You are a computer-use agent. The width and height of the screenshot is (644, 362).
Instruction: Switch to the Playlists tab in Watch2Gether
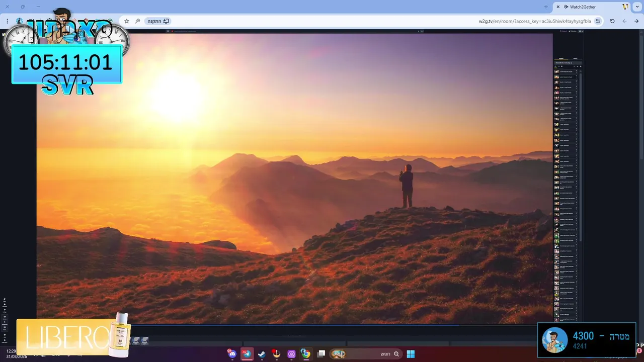click(x=561, y=59)
